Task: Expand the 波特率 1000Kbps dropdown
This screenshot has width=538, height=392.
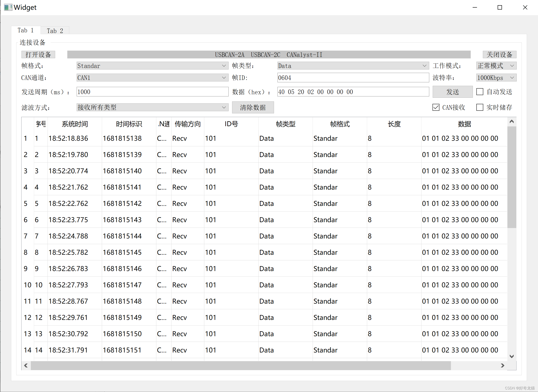Action: 496,78
